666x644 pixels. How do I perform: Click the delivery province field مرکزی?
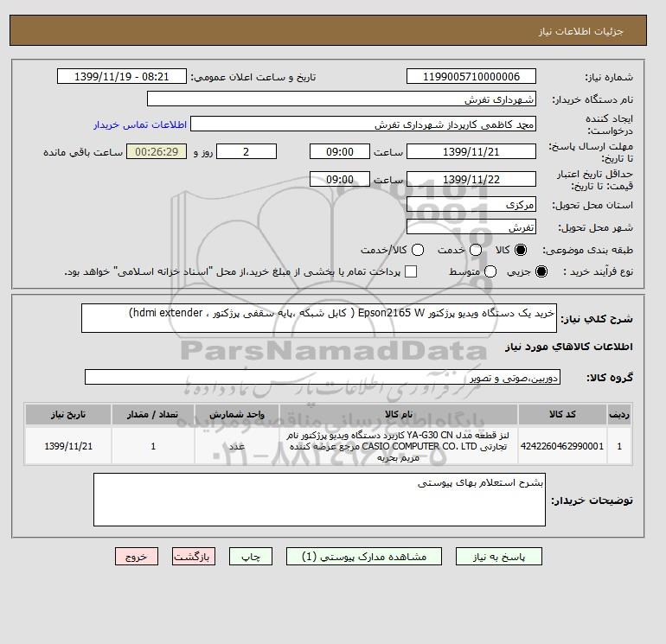[x=471, y=205]
